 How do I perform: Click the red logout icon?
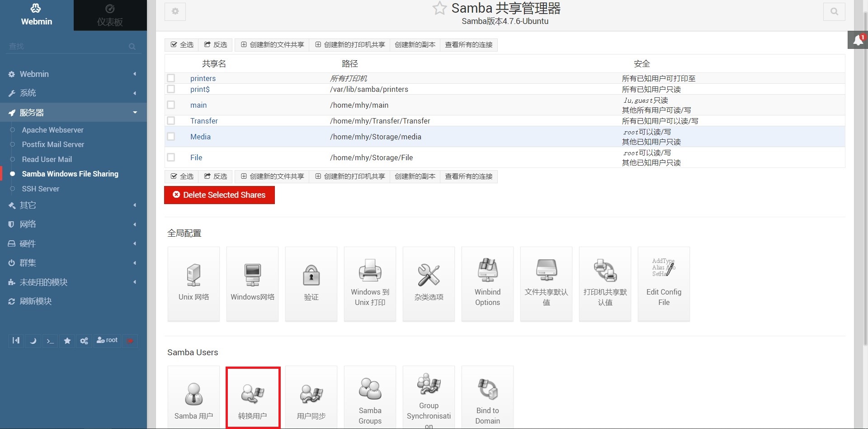(x=130, y=340)
